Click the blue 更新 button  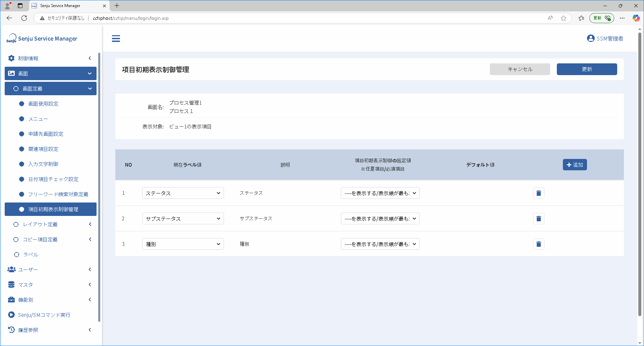coord(587,69)
